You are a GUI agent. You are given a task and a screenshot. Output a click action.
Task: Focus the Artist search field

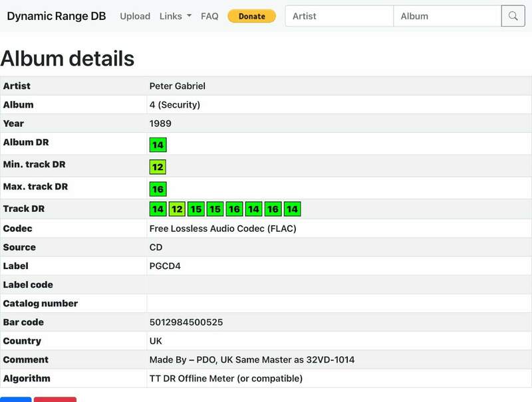339,16
